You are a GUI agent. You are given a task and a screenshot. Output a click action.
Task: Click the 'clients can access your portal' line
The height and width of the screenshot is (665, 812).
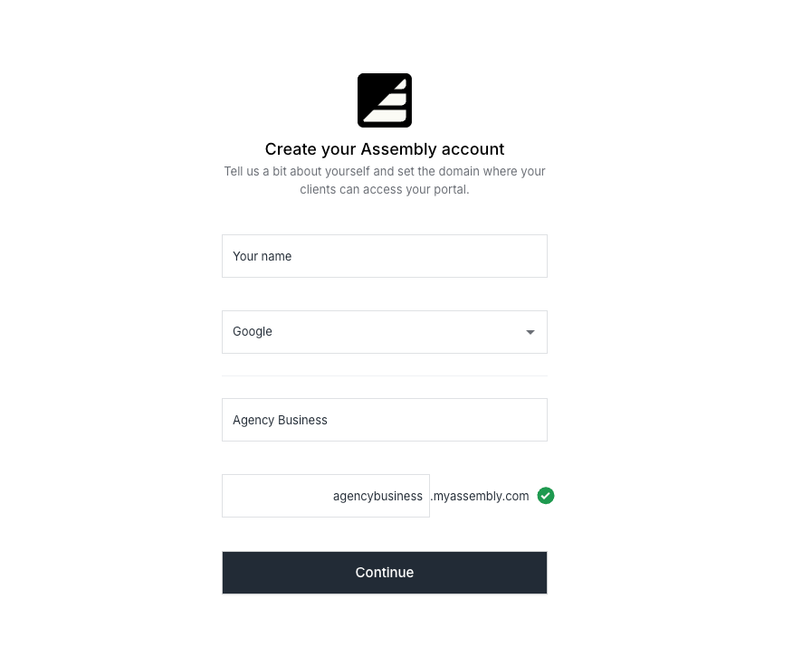pos(385,190)
